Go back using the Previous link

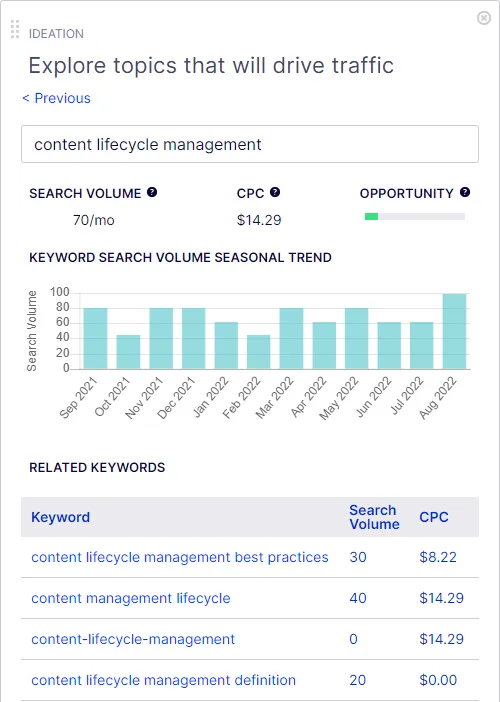click(x=56, y=98)
